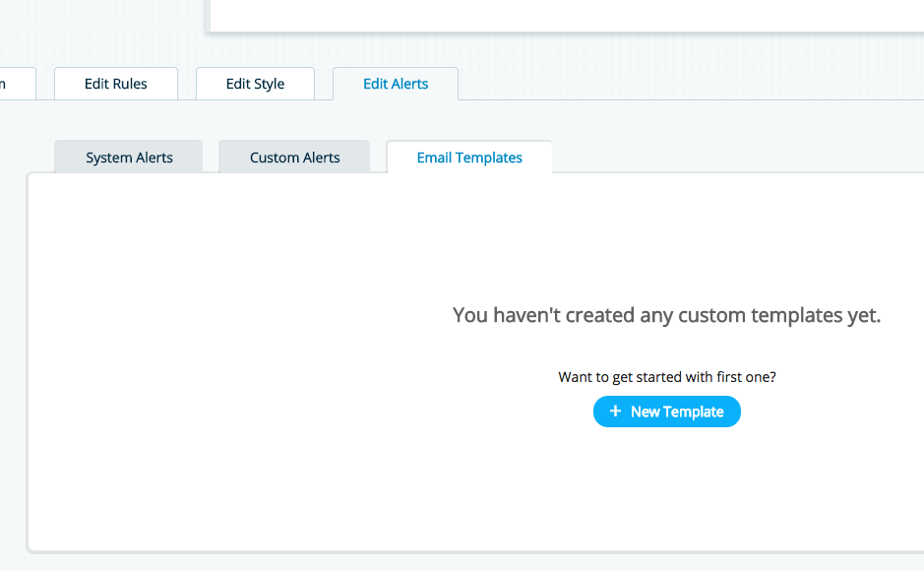Click the empty area of the templates panel
The image size is (924, 571).
(226, 394)
